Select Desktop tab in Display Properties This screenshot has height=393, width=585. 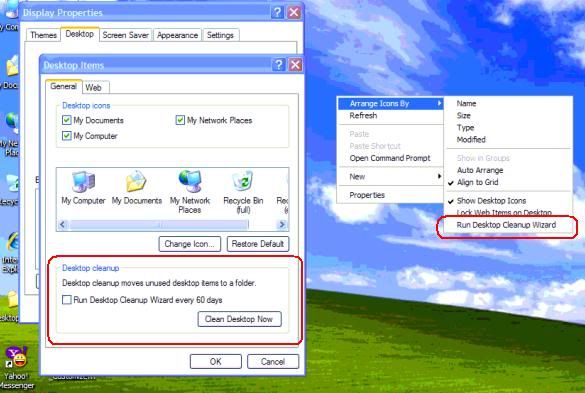(79, 34)
